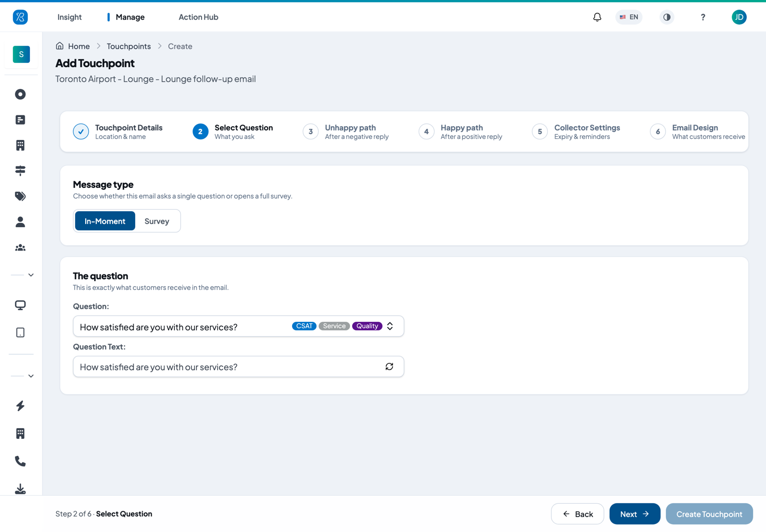Reset question text with refresh icon

pos(389,367)
